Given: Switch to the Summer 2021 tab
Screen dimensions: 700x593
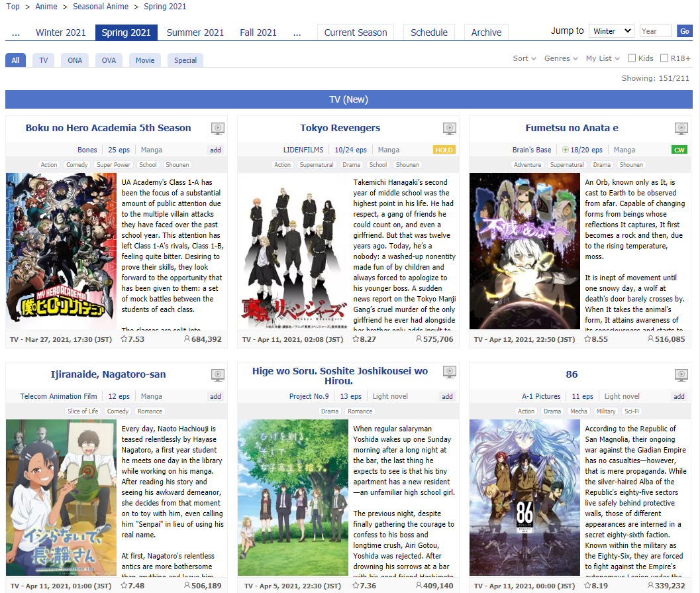Looking at the screenshot, I should point(195,32).
